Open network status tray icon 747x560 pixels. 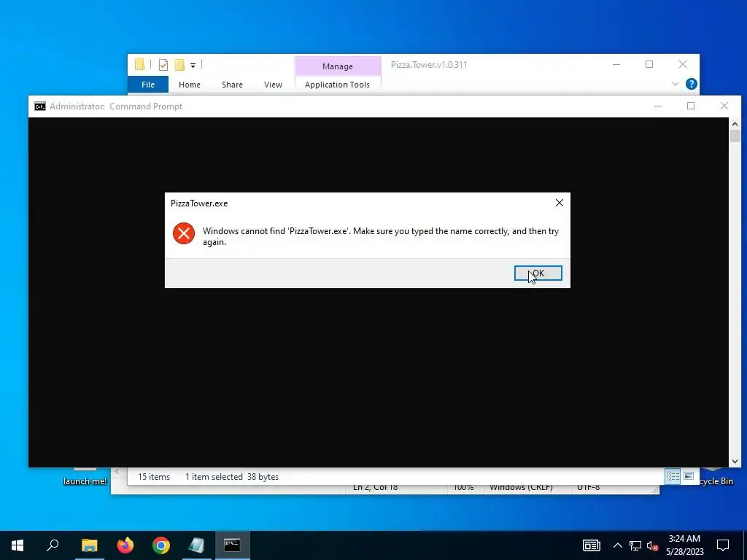coord(635,545)
